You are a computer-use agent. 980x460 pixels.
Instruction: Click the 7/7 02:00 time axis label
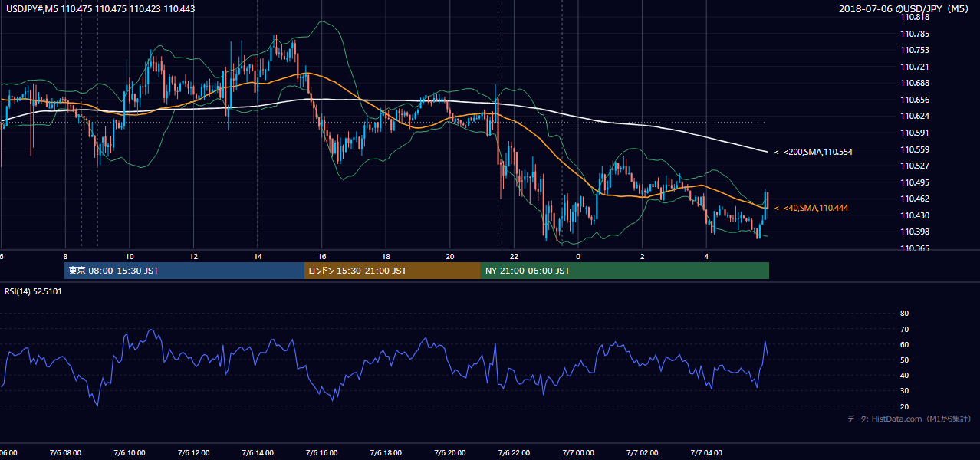pyautogui.click(x=643, y=452)
